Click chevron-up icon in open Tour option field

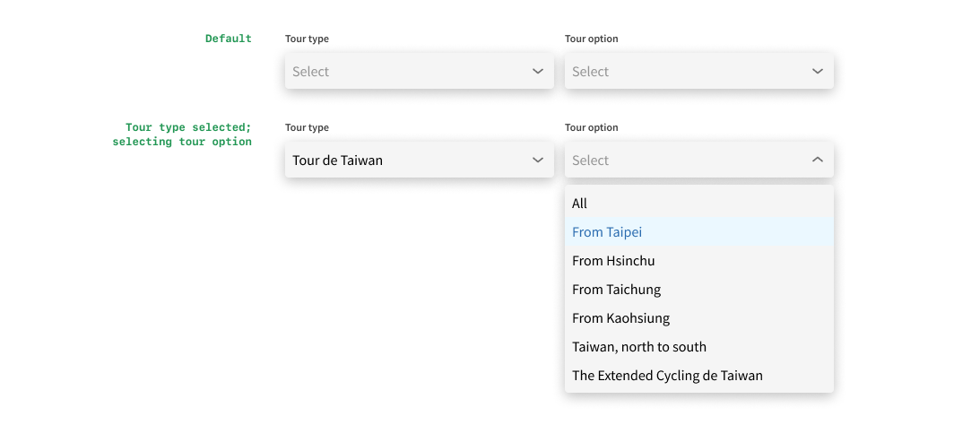(x=818, y=160)
